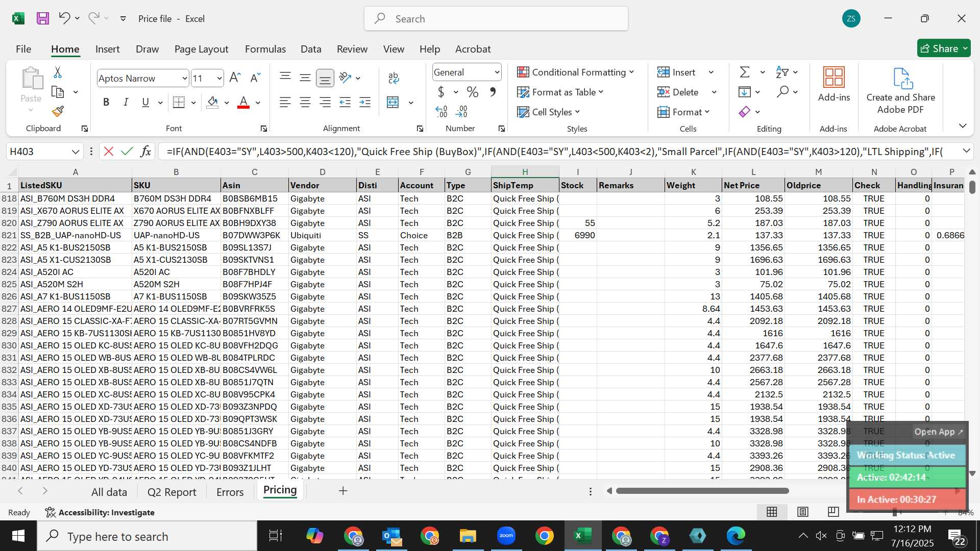Save the workbook with the Save icon

(43, 19)
